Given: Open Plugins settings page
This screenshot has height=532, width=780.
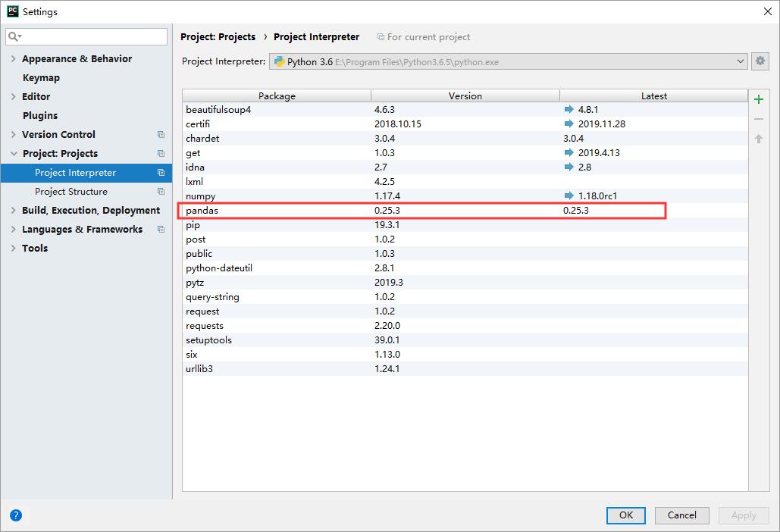Looking at the screenshot, I should (40, 116).
